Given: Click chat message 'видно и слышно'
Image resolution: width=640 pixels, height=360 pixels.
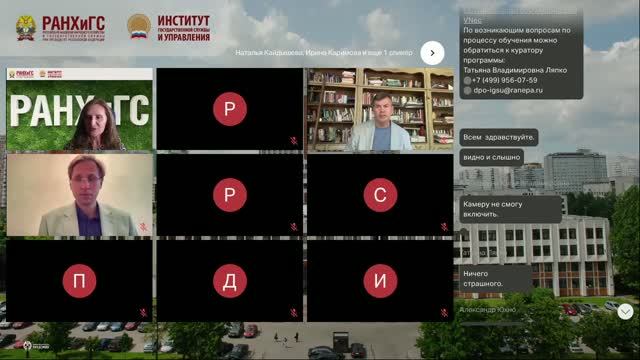Looking at the screenshot, I should [492, 158].
